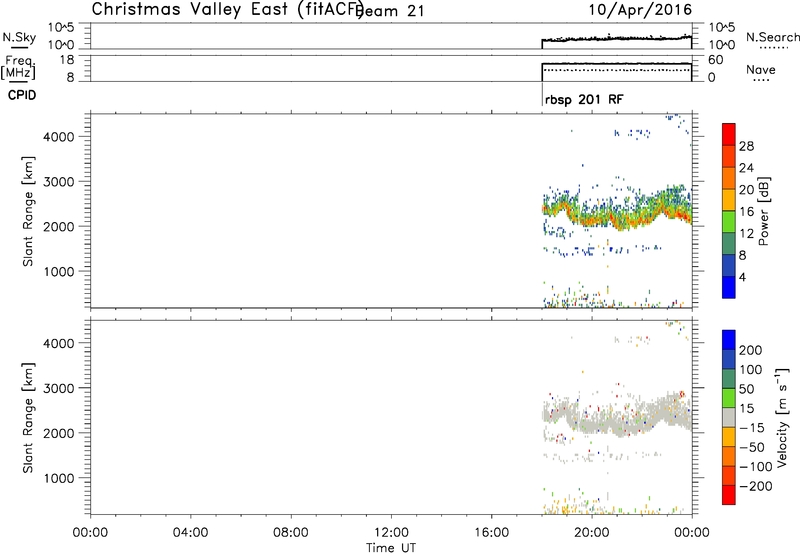
Task: Click the solid frequency trace in Freq panel
Action: (616, 64)
